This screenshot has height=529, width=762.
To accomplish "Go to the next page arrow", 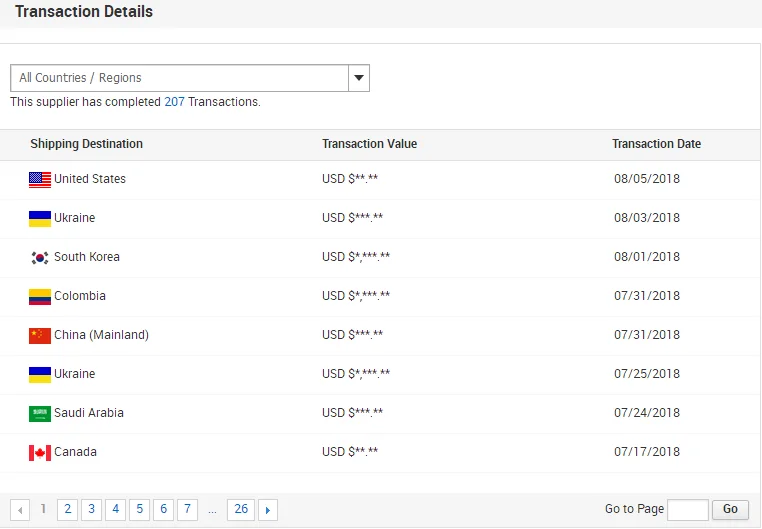I will click(x=268, y=510).
